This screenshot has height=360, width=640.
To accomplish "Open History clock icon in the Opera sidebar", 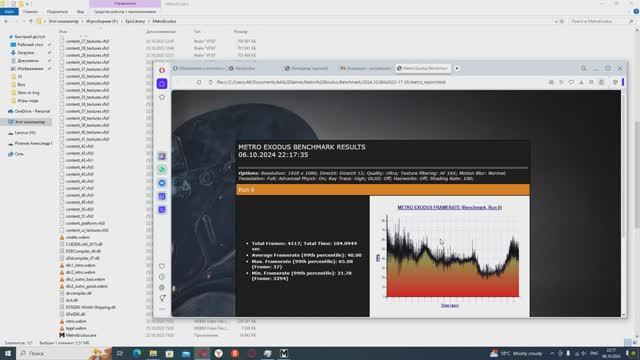I will pyautogui.click(x=162, y=277).
